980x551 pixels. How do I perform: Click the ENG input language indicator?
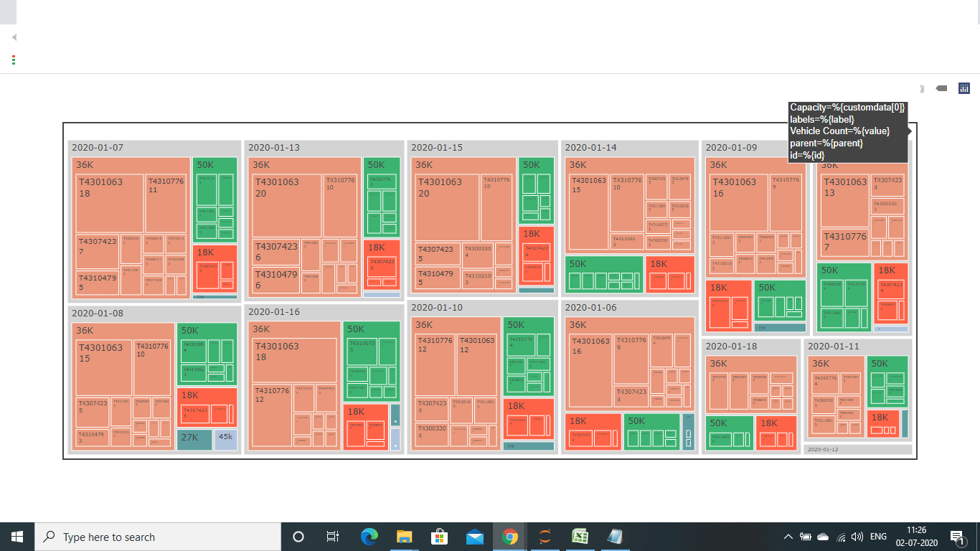coord(878,537)
